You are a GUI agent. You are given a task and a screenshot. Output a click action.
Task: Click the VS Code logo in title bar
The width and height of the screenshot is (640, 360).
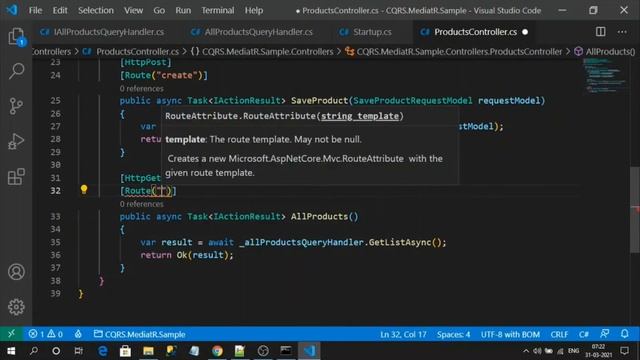12,10
